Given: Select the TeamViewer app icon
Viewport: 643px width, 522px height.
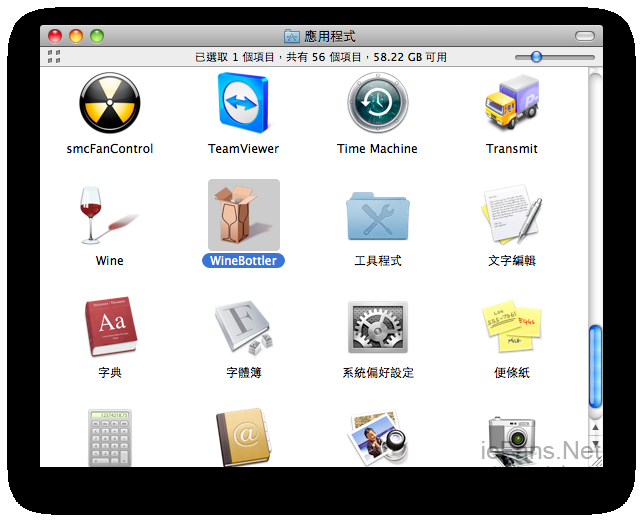Looking at the screenshot, I should click(244, 103).
